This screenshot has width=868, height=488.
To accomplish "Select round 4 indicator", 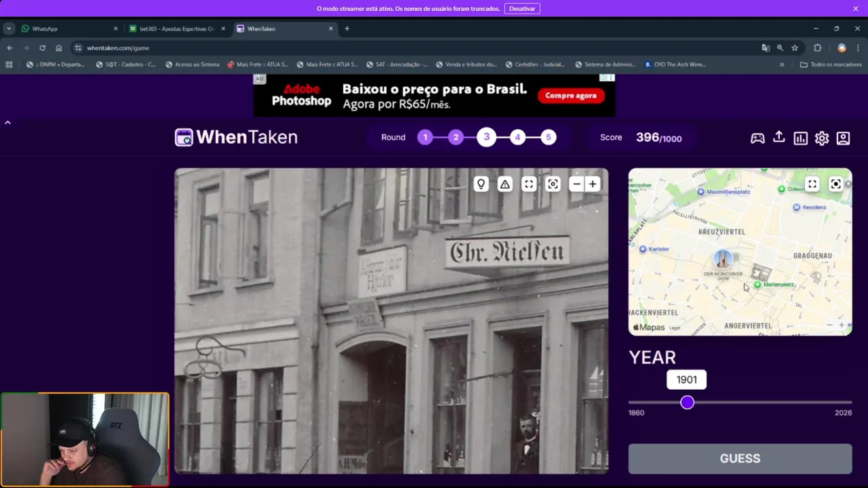I will tap(517, 137).
